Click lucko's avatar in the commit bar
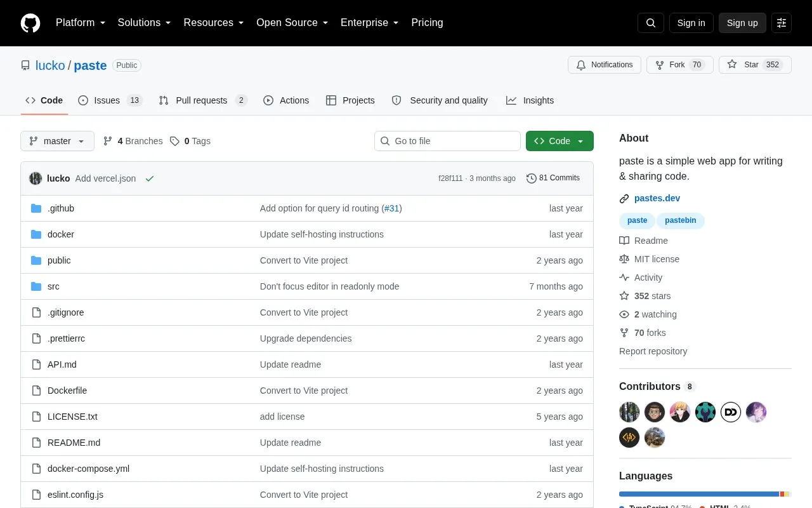 (x=36, y=178)
